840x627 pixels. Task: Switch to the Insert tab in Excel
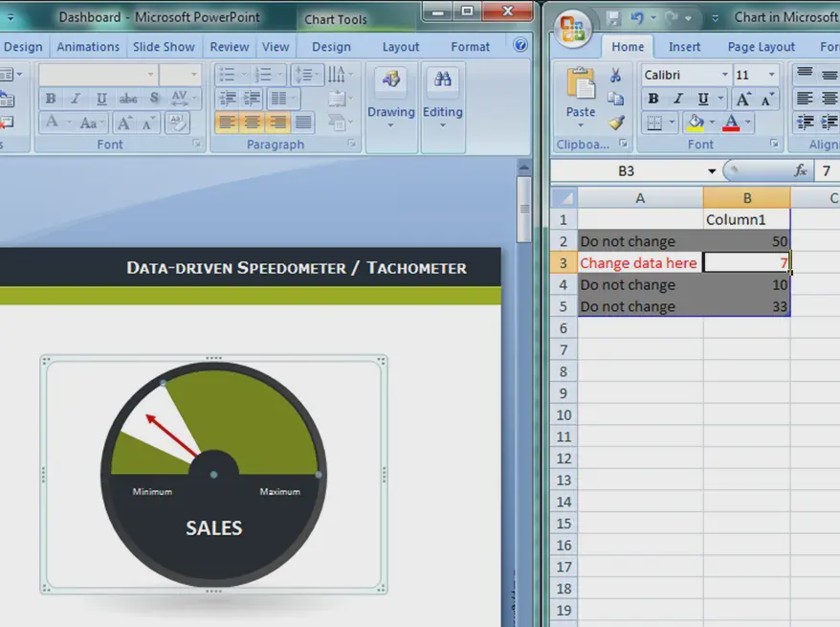tap(684, 46)
